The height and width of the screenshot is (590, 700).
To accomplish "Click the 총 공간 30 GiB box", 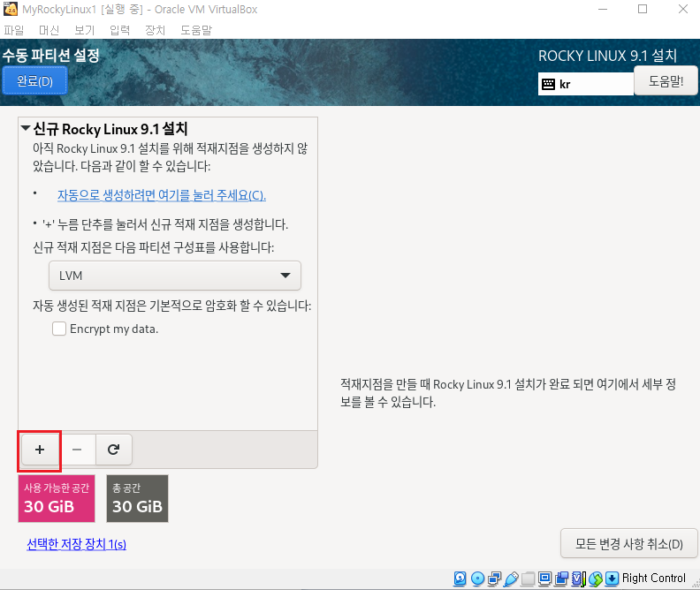I will (x=138, y=498).
